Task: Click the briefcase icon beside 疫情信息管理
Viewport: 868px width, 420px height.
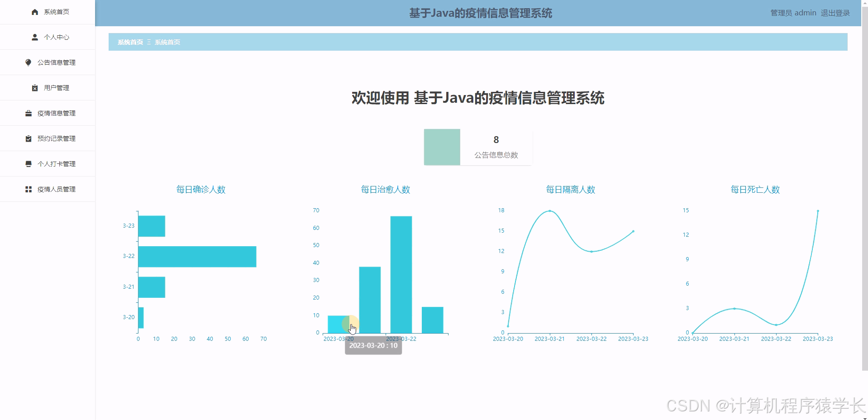Action: (x=29, y=113)
